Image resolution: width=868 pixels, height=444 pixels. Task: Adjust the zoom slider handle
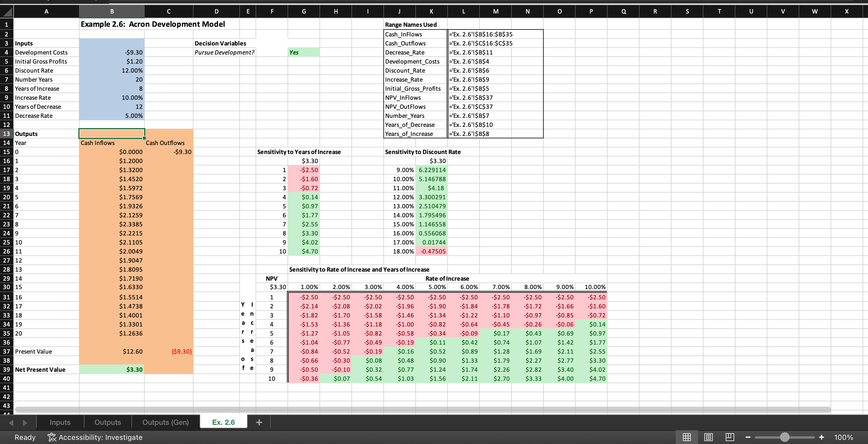pyautogui.click(x=785, y=437)
